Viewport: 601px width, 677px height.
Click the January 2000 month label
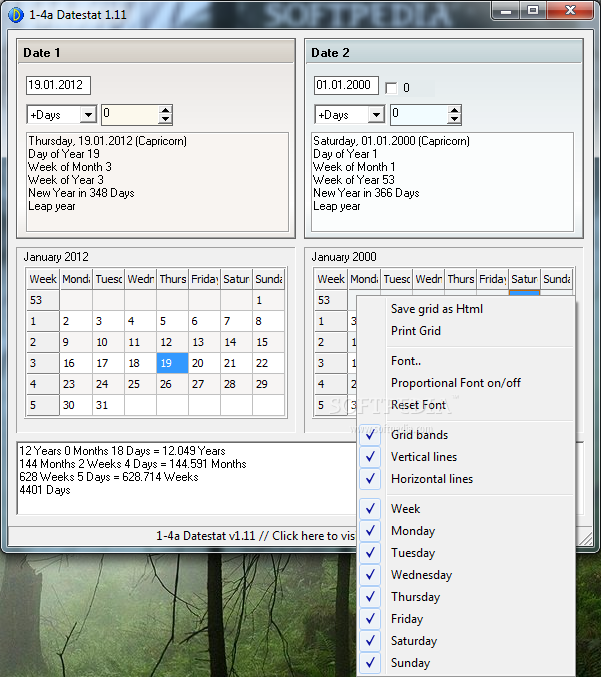(344, 257)
